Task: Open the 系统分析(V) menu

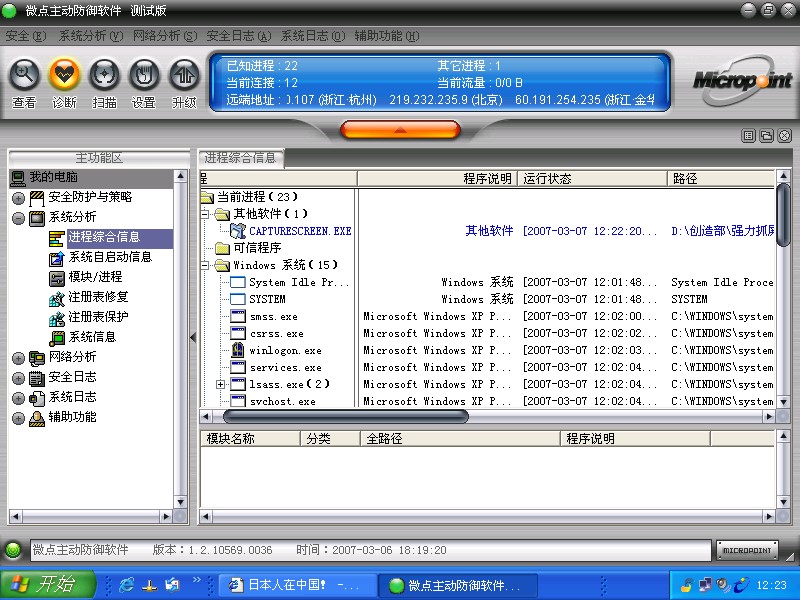Action: [x=91, y=36]
